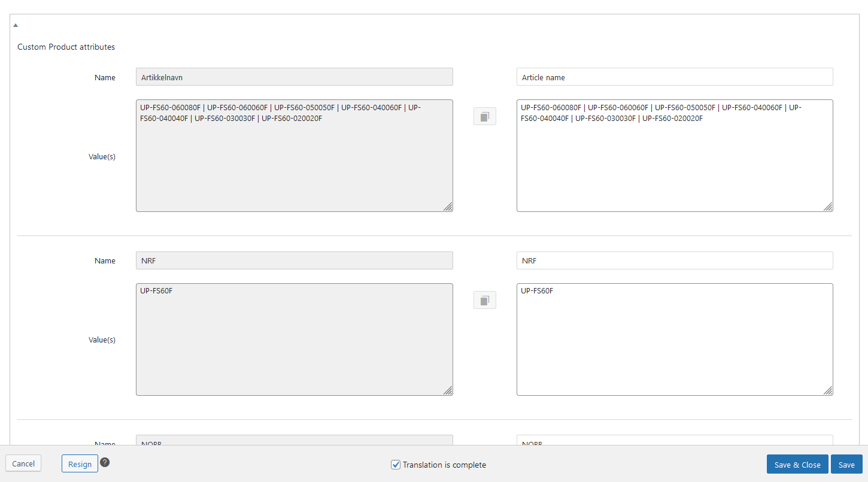Viewport: 868px width, 482px height.
Task: Grab resize handle of translated NRF value textarea
Action: [828, 390]
